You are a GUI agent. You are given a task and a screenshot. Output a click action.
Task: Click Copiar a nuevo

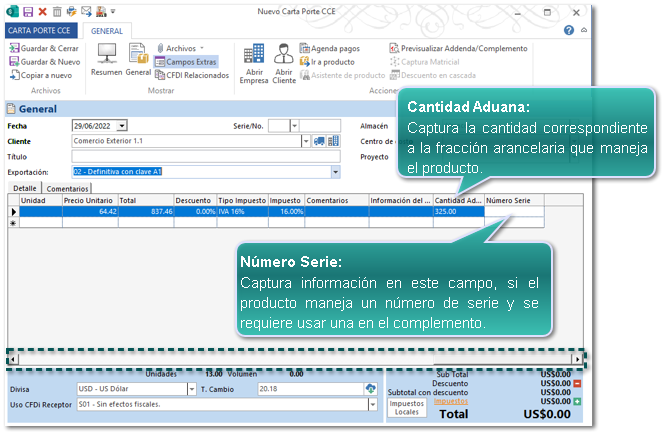coord(41,75)
